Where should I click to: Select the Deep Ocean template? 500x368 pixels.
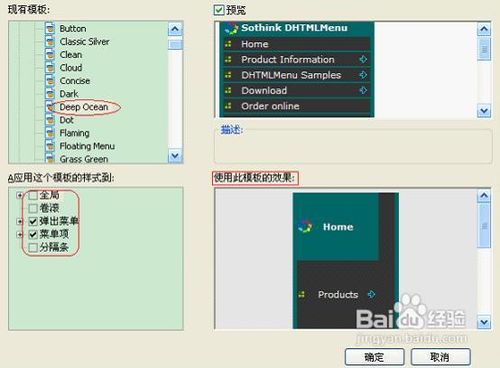[x=84, y=107]
